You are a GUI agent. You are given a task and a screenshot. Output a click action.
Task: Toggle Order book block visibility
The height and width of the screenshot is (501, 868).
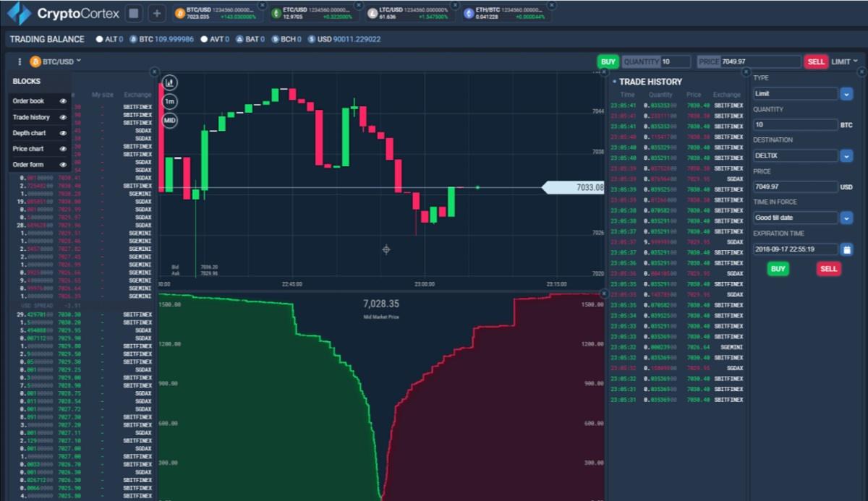(x=63, y=101)
